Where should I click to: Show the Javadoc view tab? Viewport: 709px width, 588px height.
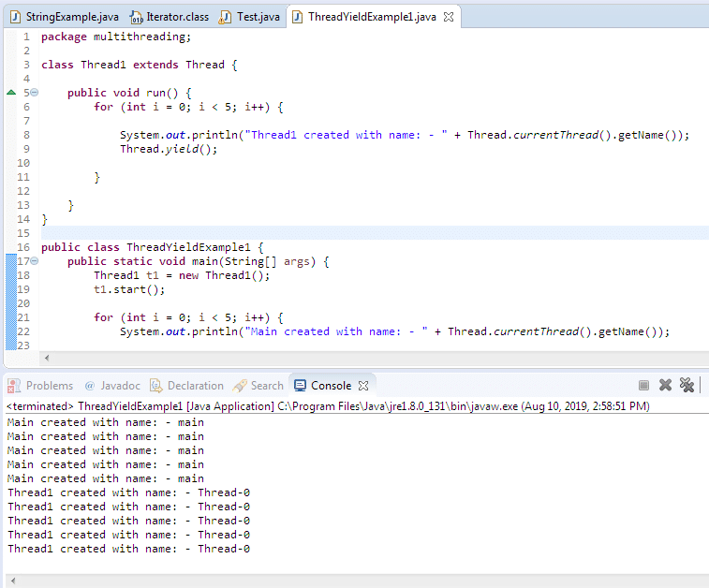120,386
